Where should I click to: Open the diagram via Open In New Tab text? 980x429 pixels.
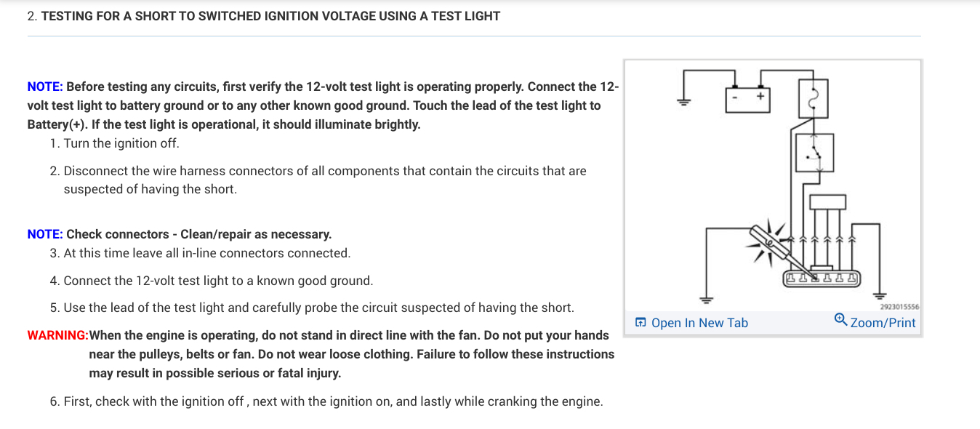coord(699,323)
